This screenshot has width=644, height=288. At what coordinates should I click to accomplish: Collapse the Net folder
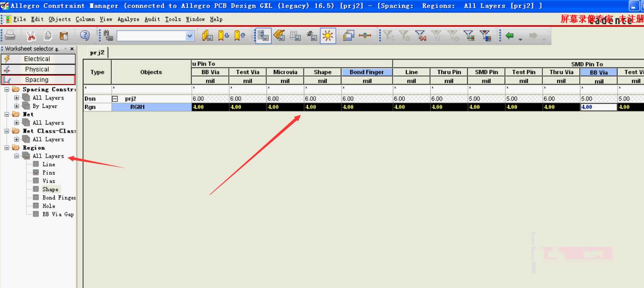pos(7,115)
